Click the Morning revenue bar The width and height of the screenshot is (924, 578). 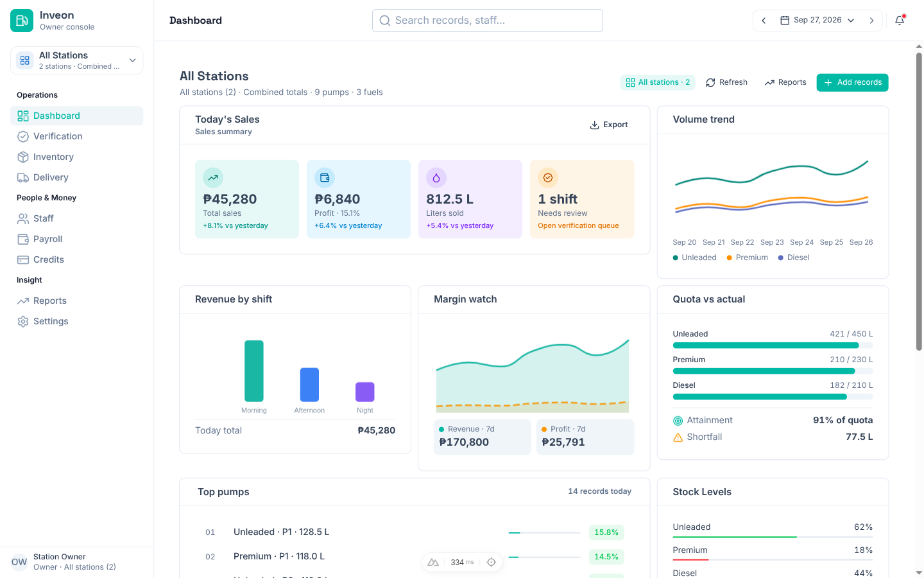(254, 371)
